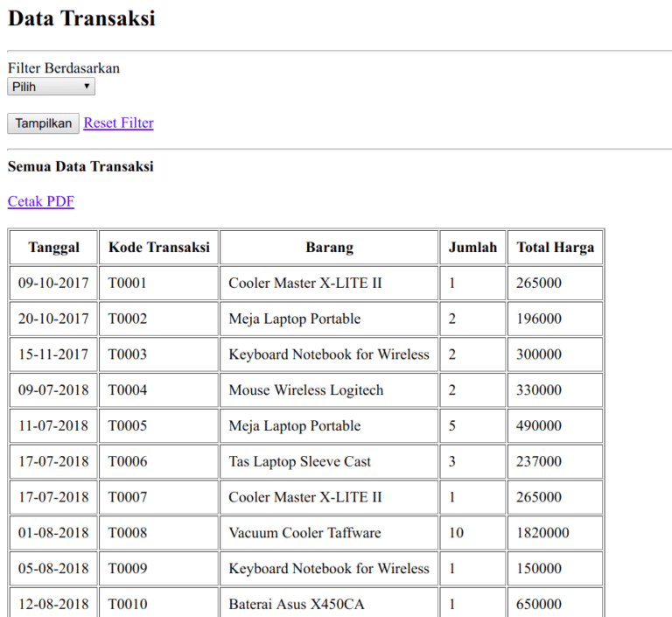
Task: Select transaction code T0006 cell
Action: pos(158,461)
